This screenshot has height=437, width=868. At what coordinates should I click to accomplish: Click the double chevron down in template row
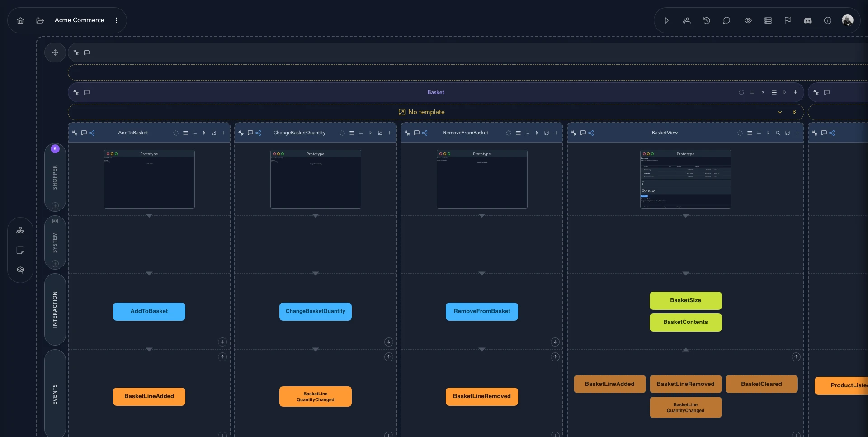pyautogui.click(x=794, y=112)
